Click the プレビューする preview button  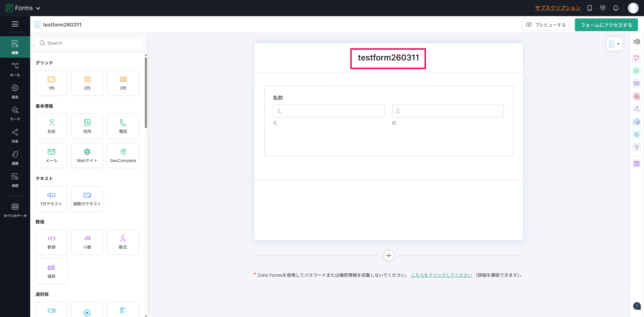[545, 25]
